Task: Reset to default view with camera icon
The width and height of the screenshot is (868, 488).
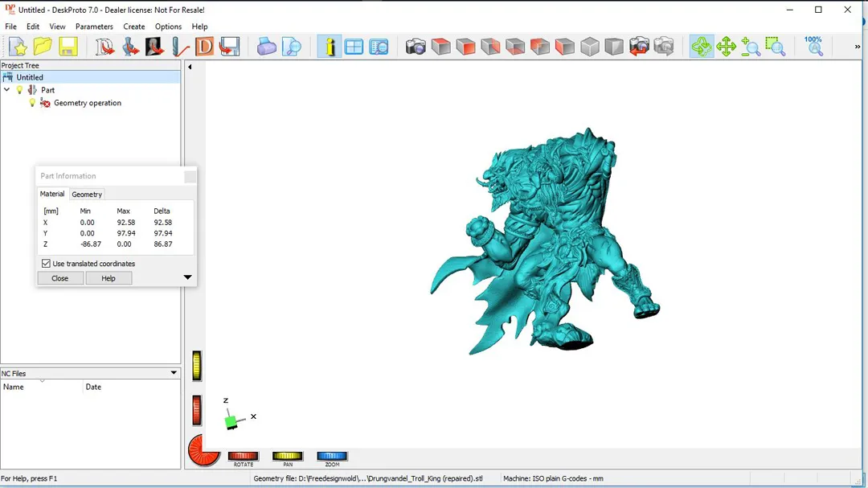Action: 416,47
